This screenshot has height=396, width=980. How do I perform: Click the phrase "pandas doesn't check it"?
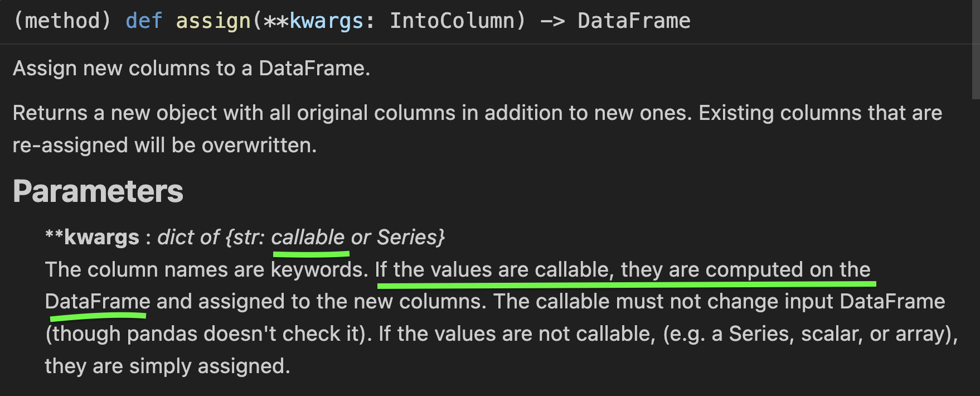pyautogui.click(x=242, y=334)
